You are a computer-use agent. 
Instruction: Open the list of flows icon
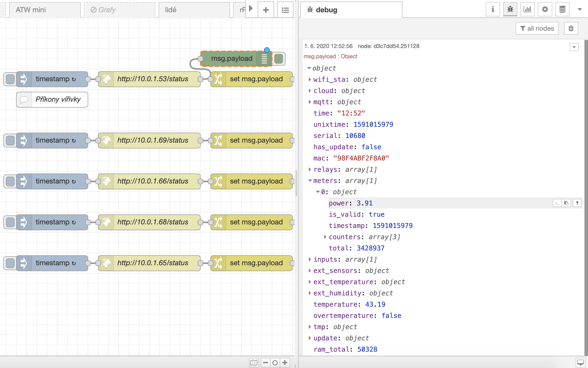point(285,10)
